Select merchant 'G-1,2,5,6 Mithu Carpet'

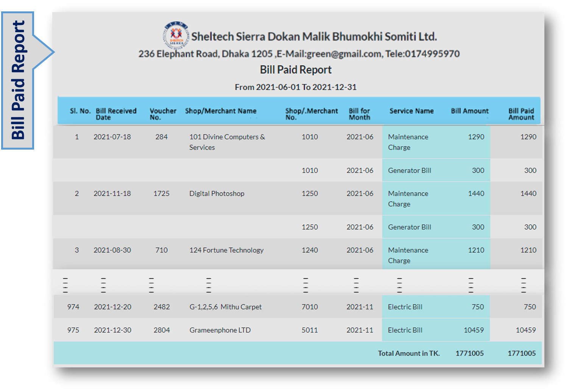pyautogui.click(x=225, y=307)
